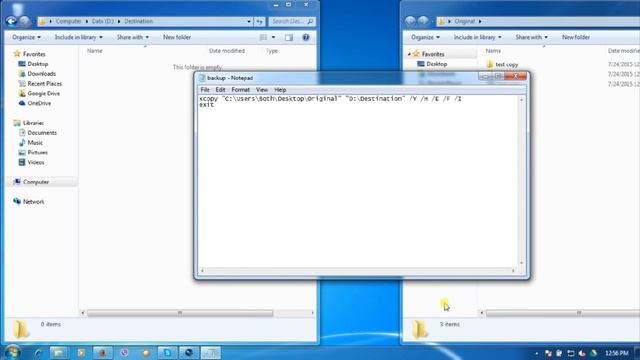Open the View menu in Notepad
The width and height of the screenshot is (640, 360).
click(262, 90)
